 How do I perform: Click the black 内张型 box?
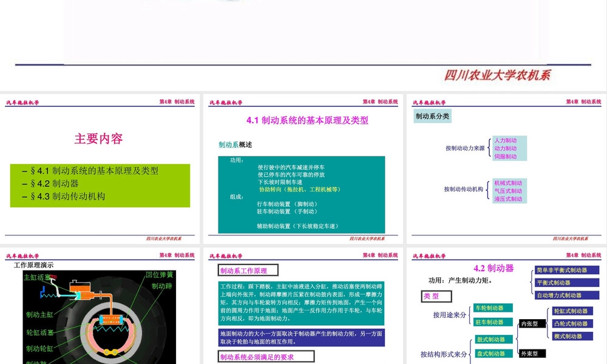(532, 324)
